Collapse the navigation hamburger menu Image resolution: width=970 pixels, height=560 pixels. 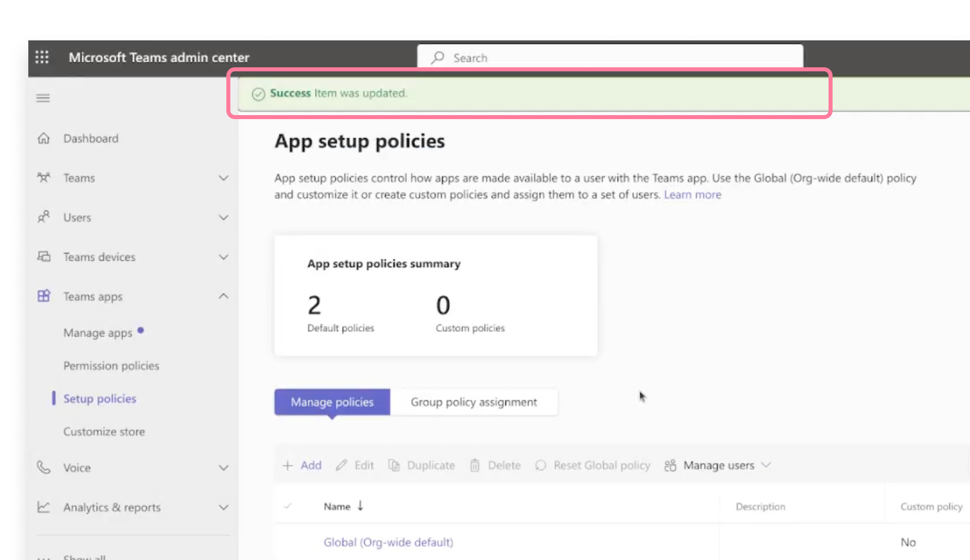click(43, 98)
